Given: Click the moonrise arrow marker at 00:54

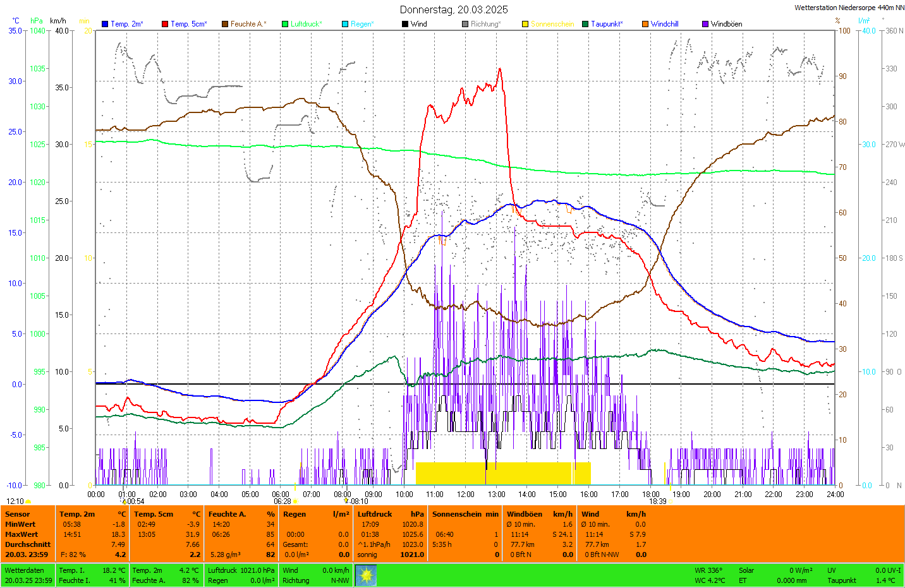Looking at the screenshot, I should click(x=125, y=501).
